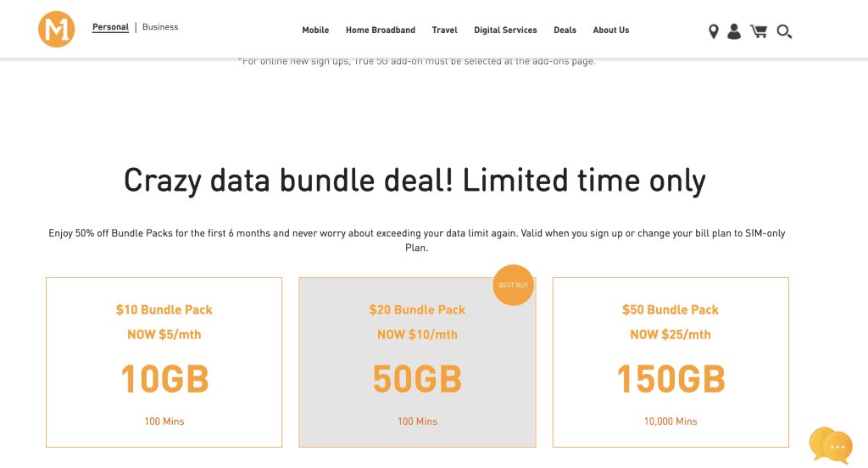Open the search magnifier icon
Image resolution: width=868 pixels, height=468 pixels.
click(784, 31)
